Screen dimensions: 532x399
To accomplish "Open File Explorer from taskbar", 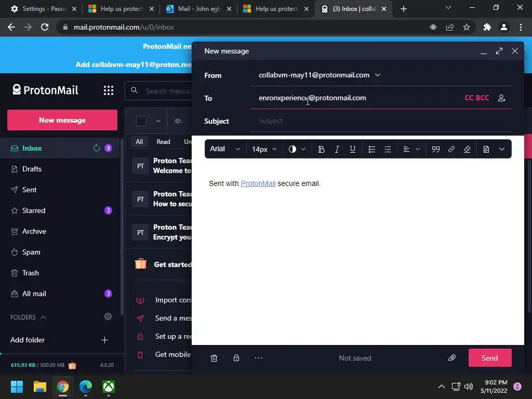I will tap(39, 387).
